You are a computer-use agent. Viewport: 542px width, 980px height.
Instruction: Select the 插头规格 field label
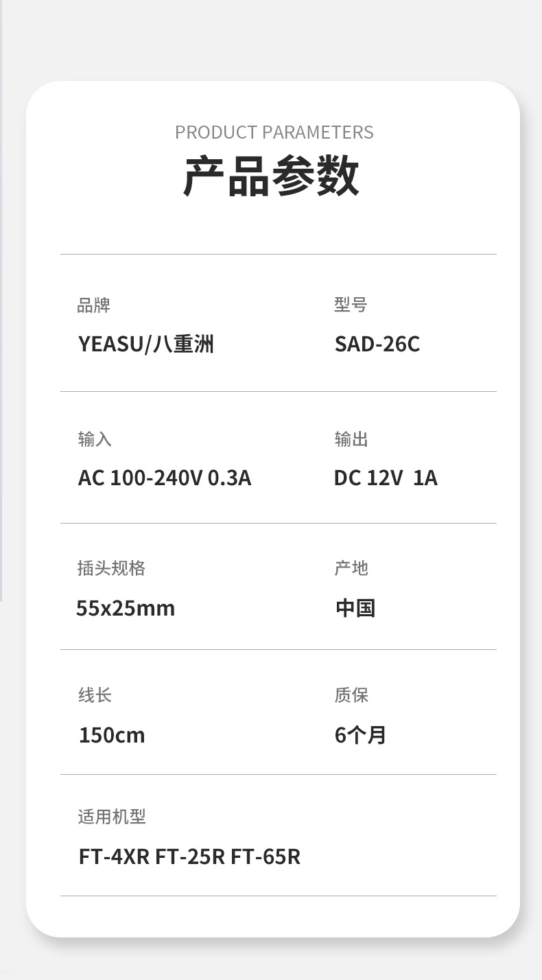click(111, 568)
